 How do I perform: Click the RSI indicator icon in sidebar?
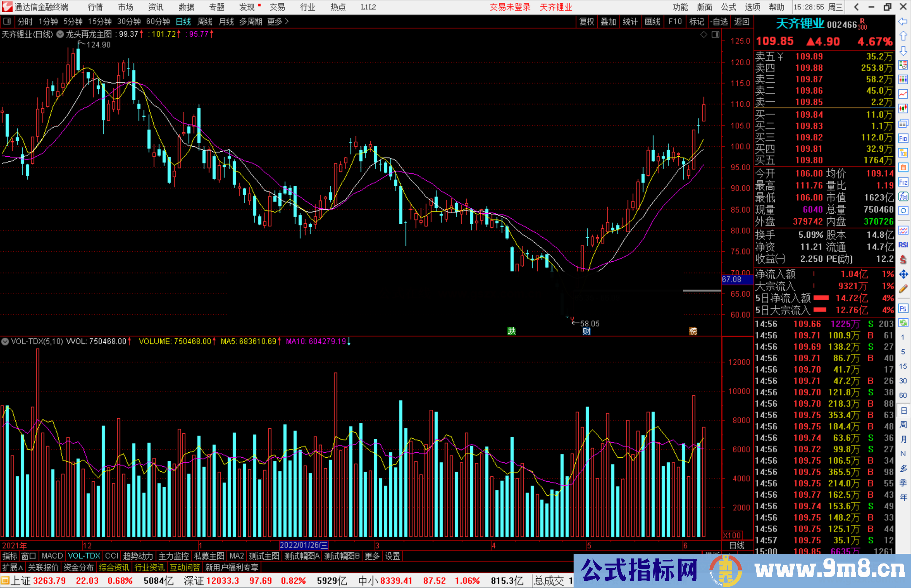click(903, 245)
